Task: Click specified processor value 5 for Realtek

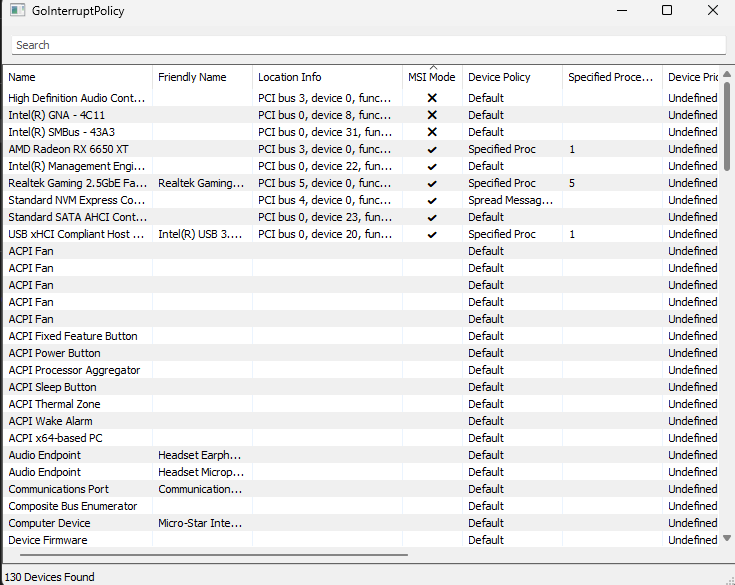Action: (612, 183)
